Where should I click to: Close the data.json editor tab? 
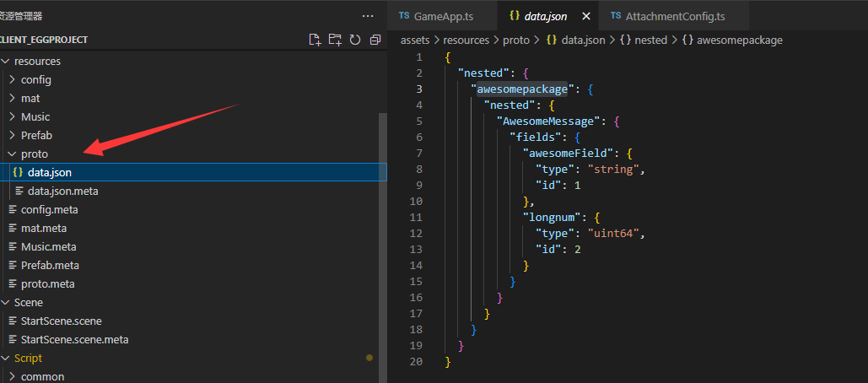click(582, 16)
